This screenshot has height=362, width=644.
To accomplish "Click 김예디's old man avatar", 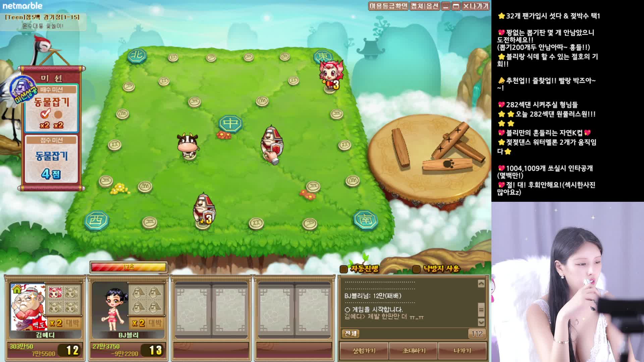I will [28, 307].
